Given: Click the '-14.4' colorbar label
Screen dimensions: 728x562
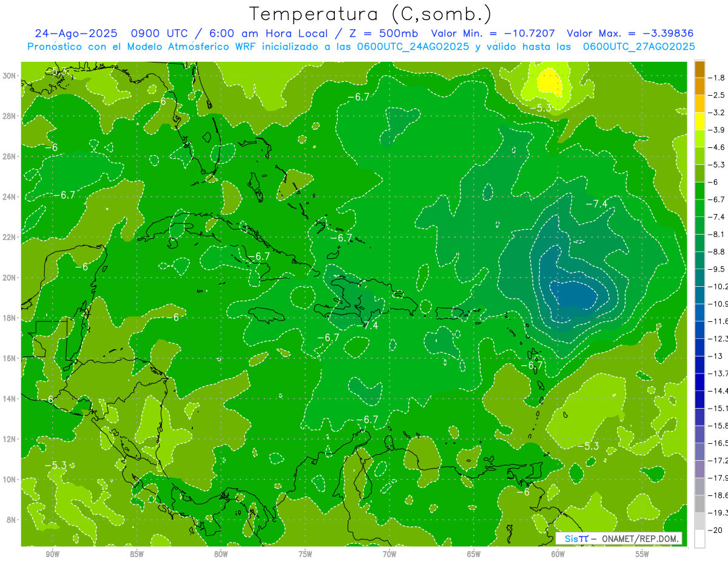Looking at the screenshot, I should (718, 390).
